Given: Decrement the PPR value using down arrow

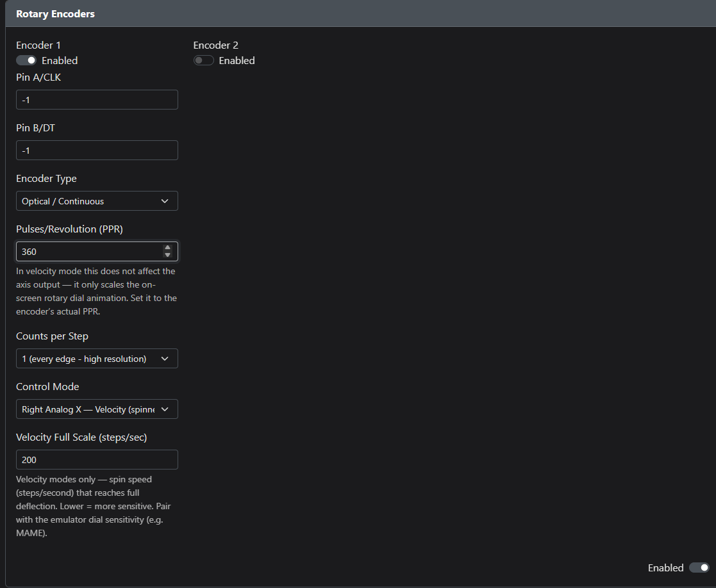Looking at the screenshot, I should click(167, 255).
